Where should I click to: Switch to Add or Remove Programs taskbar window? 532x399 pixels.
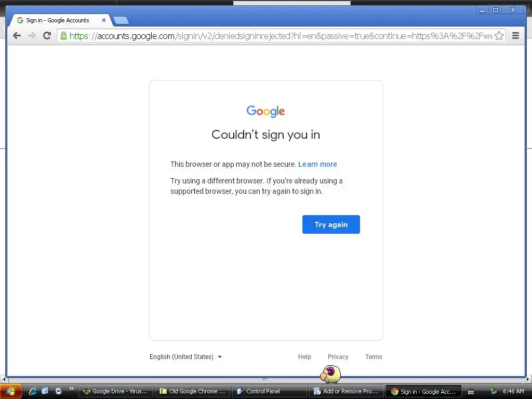[346, 391]
